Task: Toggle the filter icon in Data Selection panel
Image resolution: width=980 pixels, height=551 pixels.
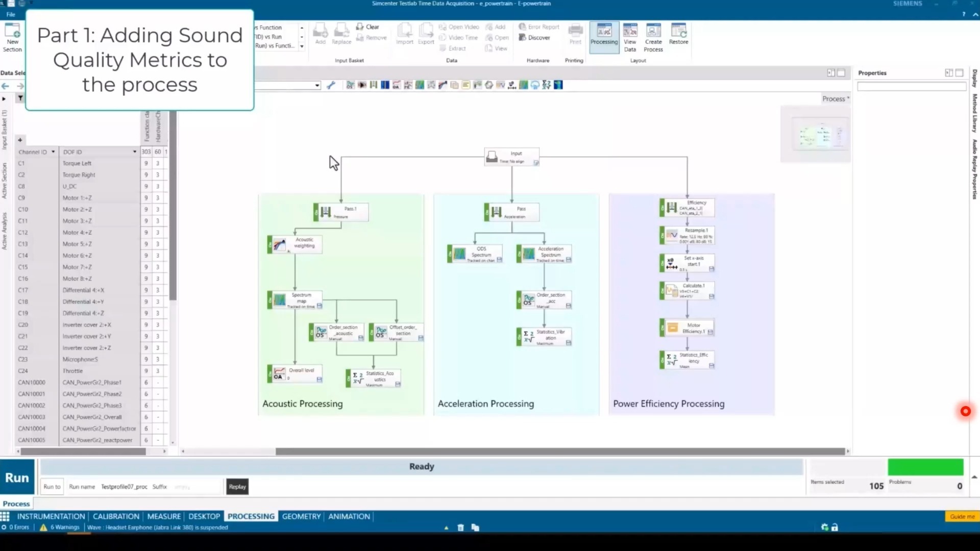Action: (20, 98)
